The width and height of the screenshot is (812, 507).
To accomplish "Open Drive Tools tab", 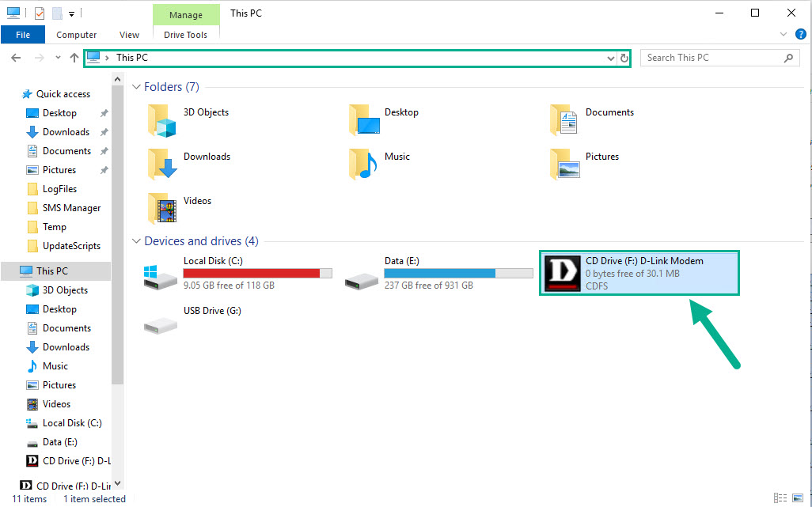I will [x=185, y=35].
